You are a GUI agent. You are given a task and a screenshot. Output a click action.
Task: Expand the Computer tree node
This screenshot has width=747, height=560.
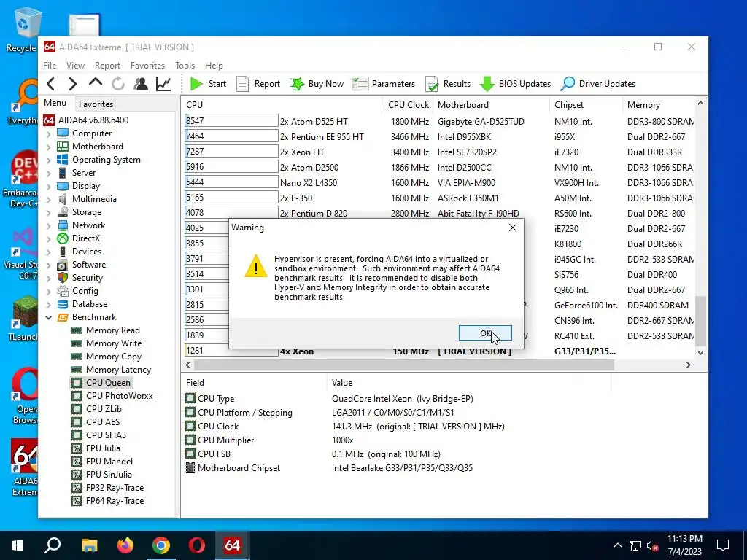point(48,134)
